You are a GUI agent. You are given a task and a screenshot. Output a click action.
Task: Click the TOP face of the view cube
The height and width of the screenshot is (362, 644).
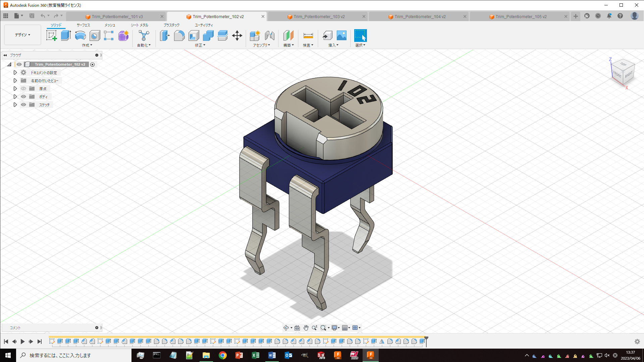(623, 64)
